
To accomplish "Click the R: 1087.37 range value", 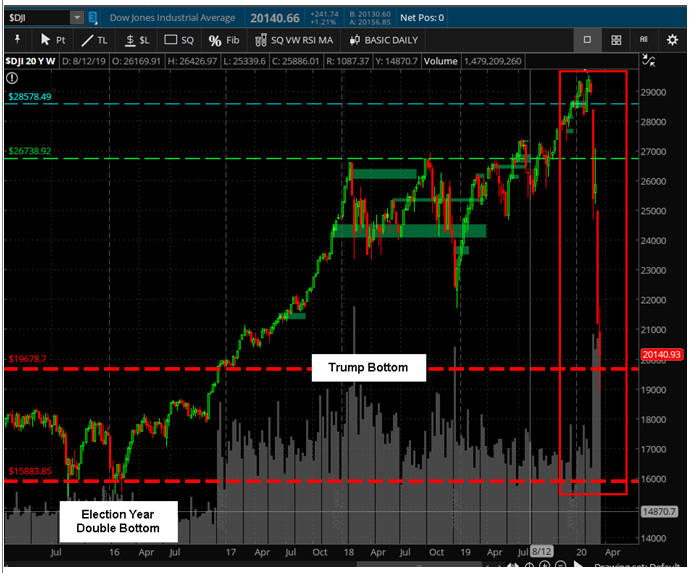I will tap(348, 61).
